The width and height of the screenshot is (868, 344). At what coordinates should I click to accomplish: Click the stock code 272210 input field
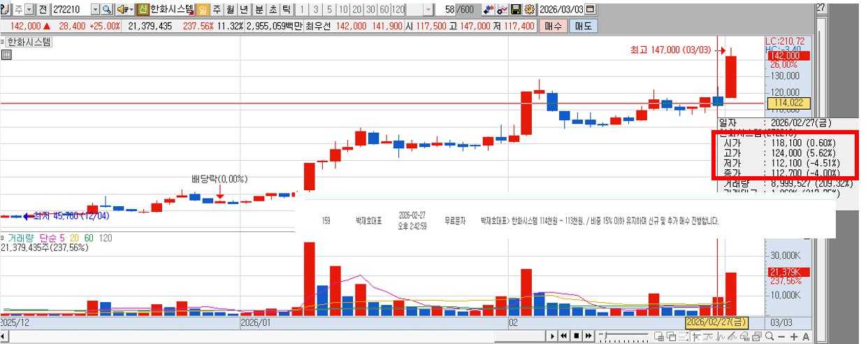pos(71,10)
